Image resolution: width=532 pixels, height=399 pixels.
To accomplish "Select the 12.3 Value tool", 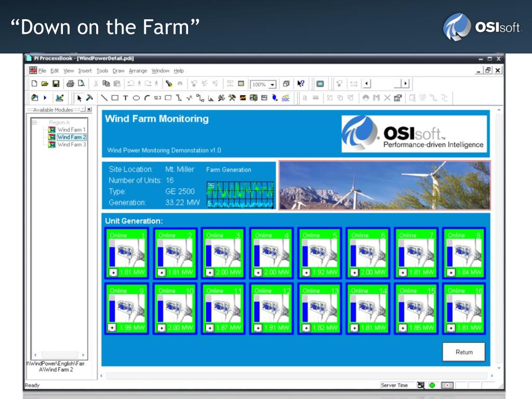I will (x=157, y=98).
